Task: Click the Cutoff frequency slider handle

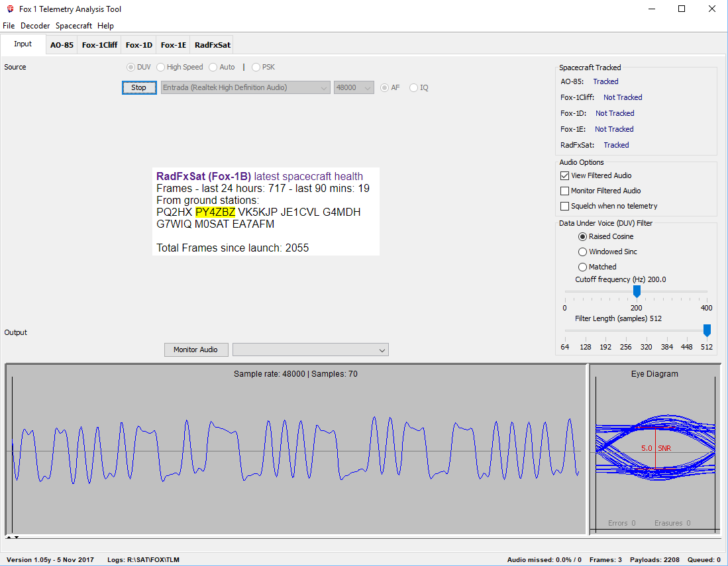Action: tap(637, 291)
